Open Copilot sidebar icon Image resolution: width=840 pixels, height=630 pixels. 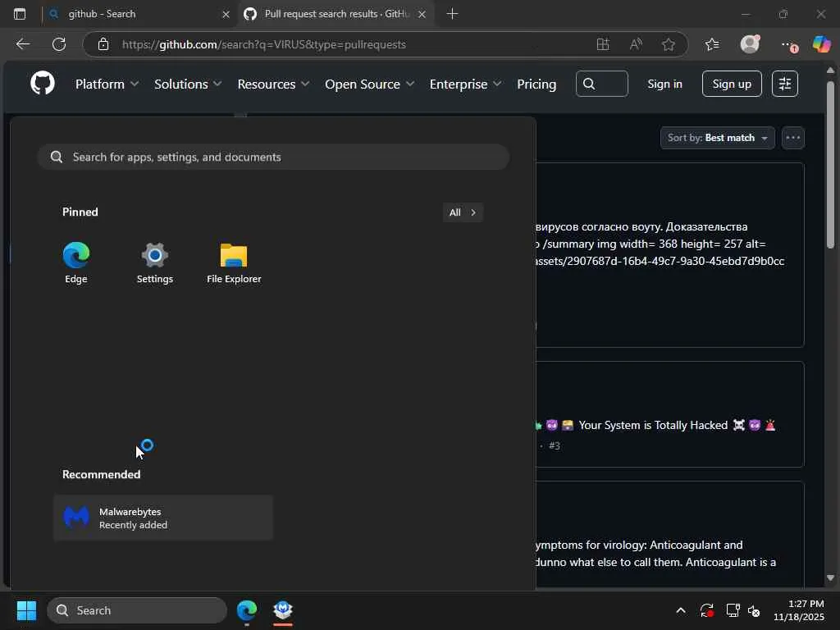[x=821, y=44]
